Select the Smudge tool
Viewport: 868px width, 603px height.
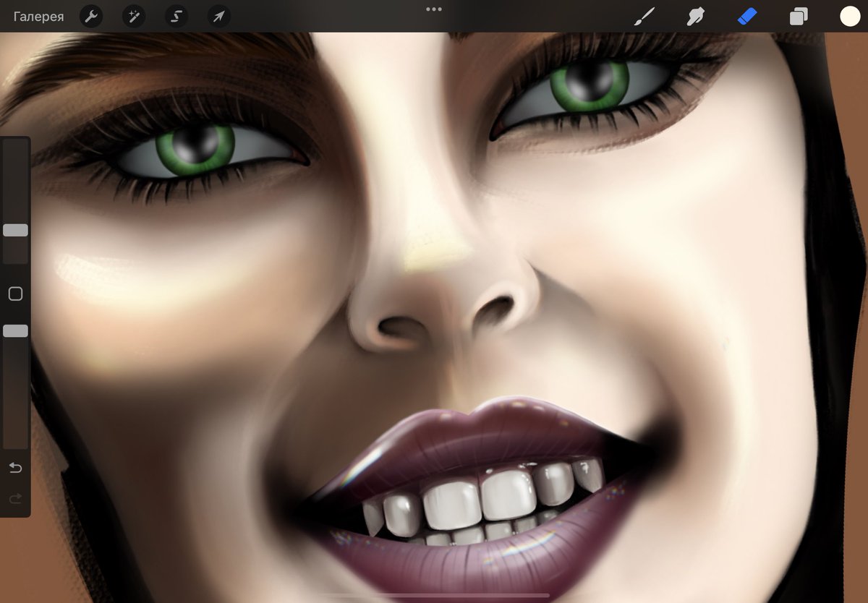695,17
